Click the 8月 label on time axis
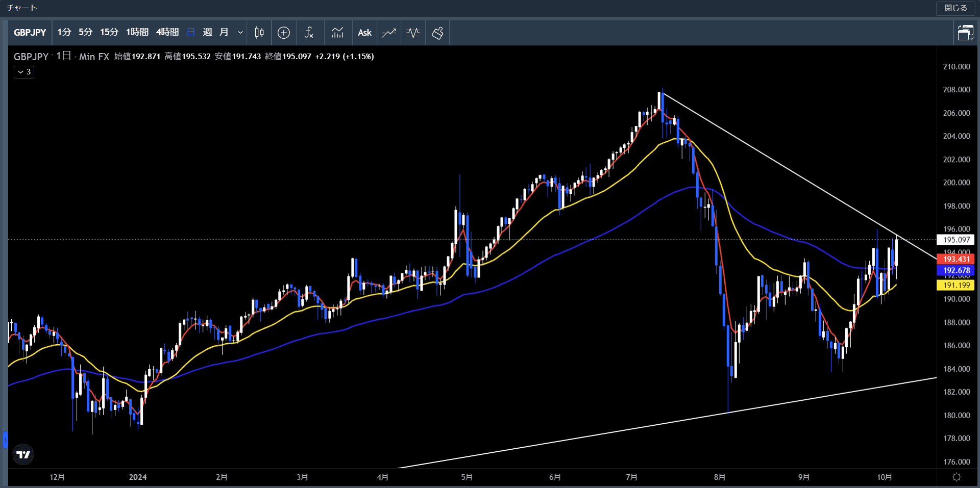This screenshot has width=980, height=488. (x=720, y=477)
